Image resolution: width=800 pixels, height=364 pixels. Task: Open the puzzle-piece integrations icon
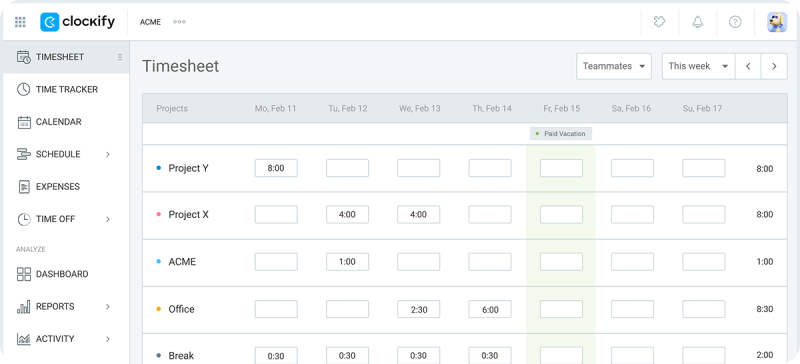click(x=660, y=22)
